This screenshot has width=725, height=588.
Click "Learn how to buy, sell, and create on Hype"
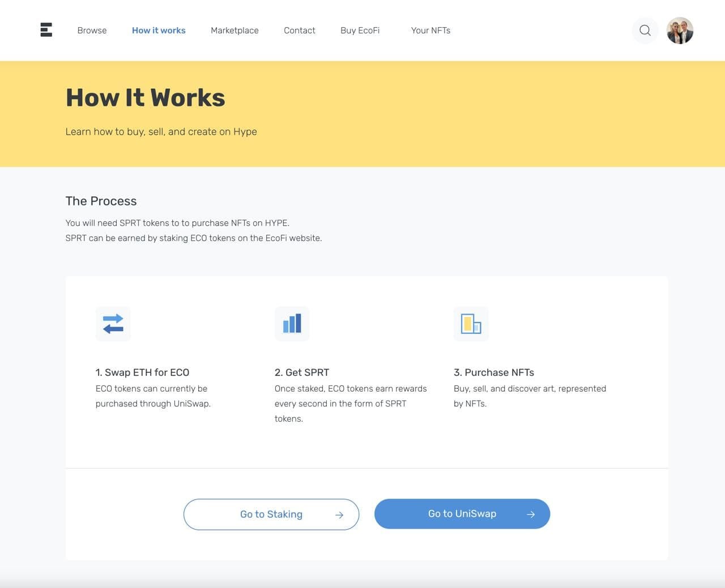coord(161,132)
